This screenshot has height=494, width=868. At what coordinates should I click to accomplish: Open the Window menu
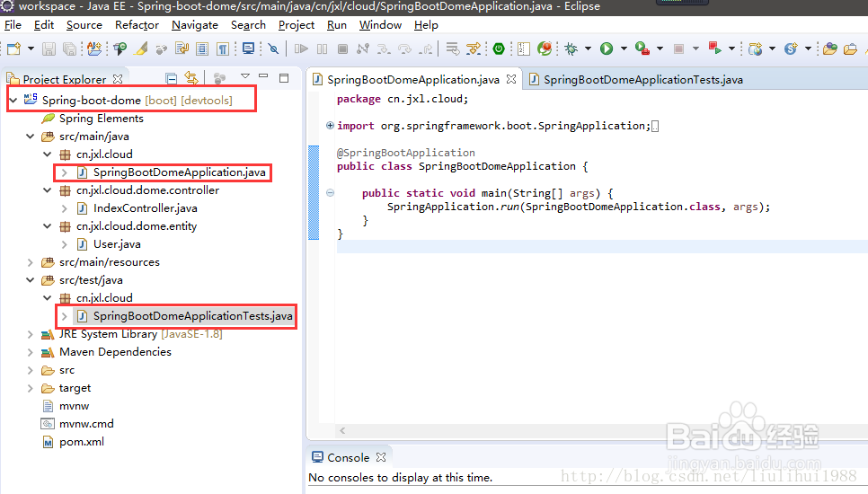380,25
